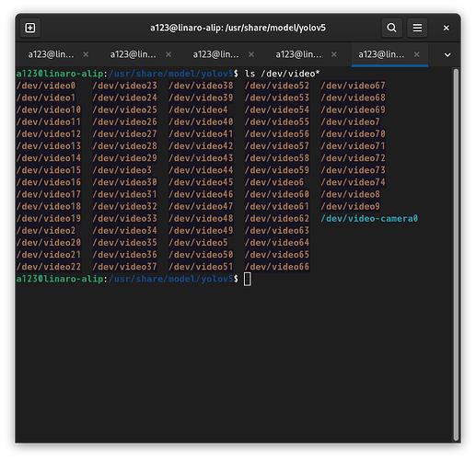The image size is (476, 460).
Task: Click the /dev/video60 entry
Action: pyautogui.click(x=277, y=194)
